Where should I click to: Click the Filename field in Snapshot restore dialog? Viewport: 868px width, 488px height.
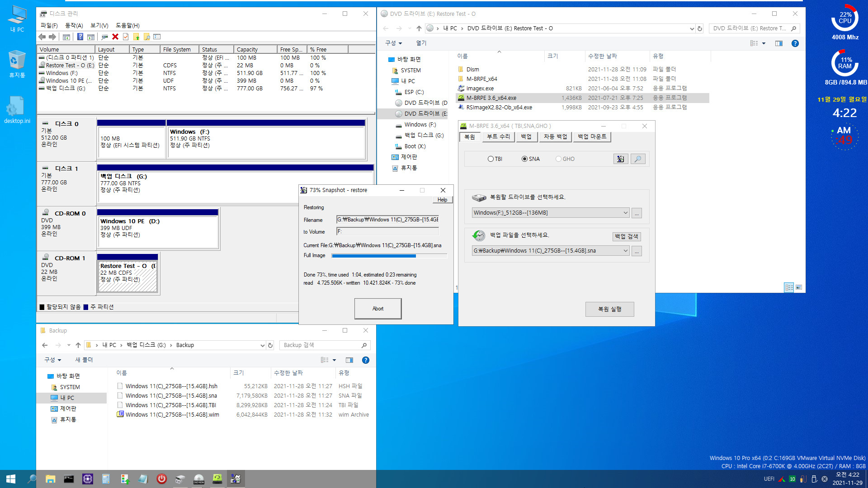point(388,220)
